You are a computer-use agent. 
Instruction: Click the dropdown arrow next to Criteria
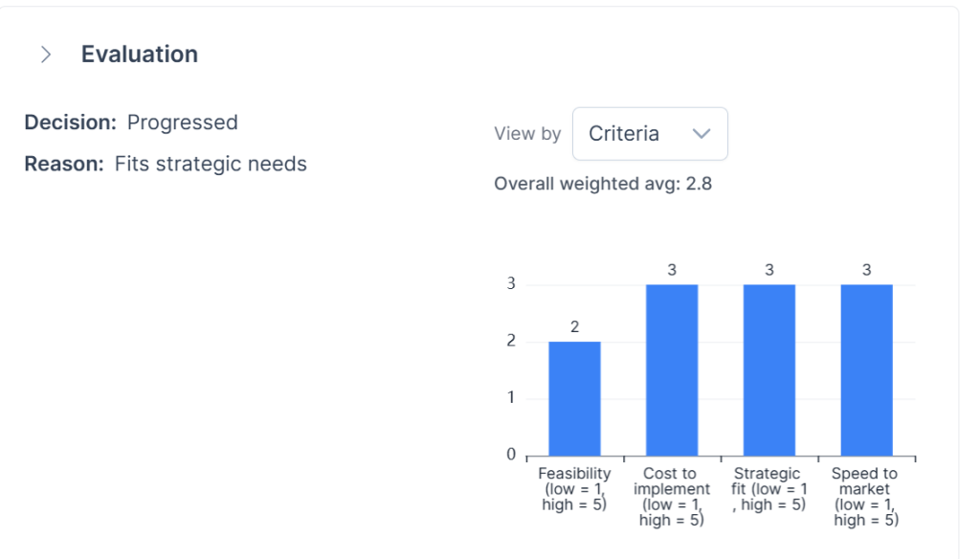702,134
